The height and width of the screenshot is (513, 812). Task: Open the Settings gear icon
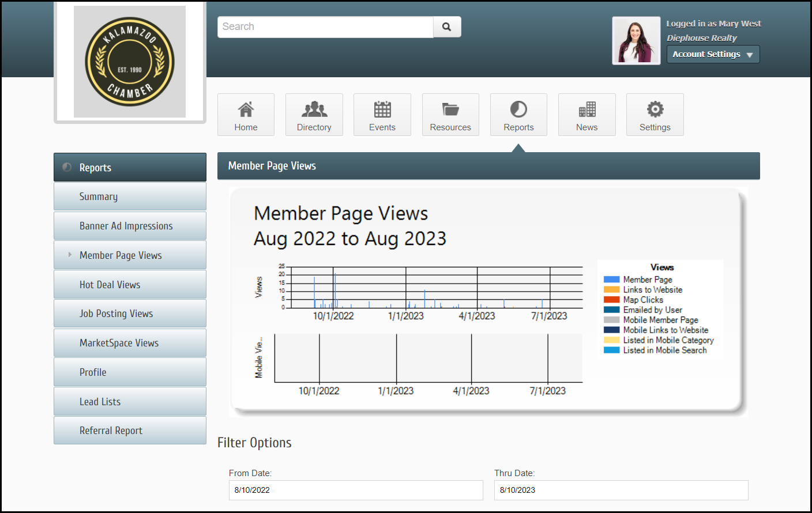tap(655, 110)
